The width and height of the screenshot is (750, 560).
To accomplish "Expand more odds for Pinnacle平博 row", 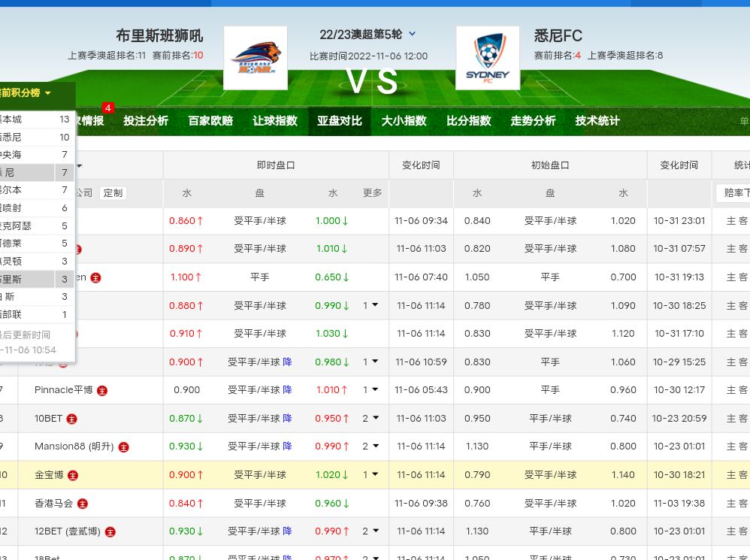I will [370, 390].
